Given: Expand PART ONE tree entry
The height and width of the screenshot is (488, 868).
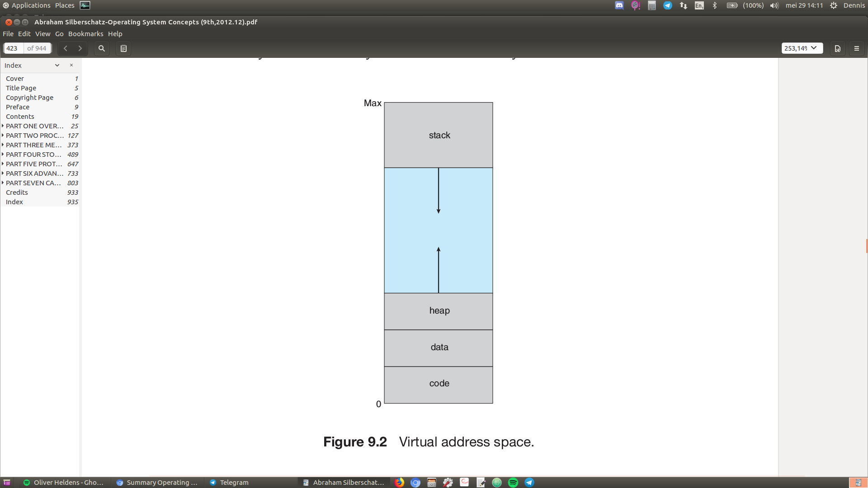Looking at the screenshot, I should pos(3,126).
